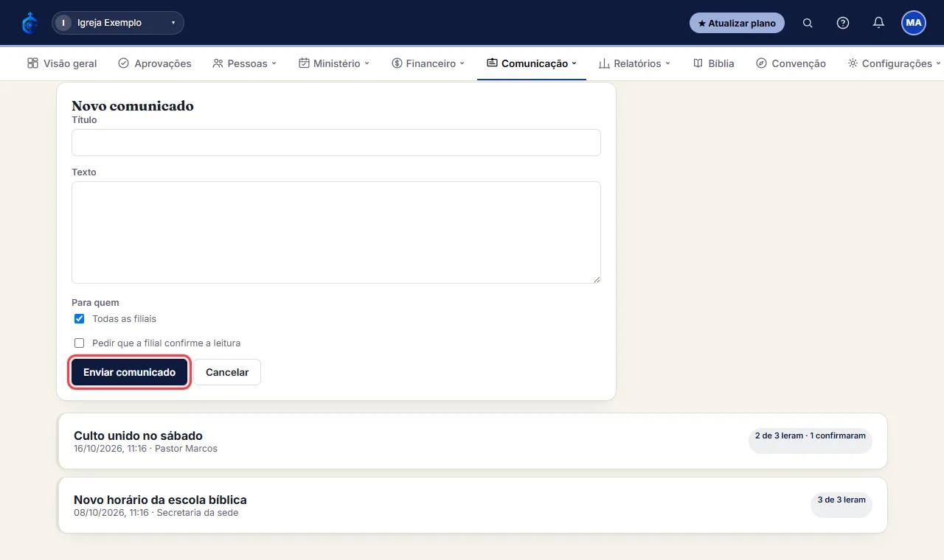
Task: Expand the Financeiro menu
Action: (x=428, y=63)
